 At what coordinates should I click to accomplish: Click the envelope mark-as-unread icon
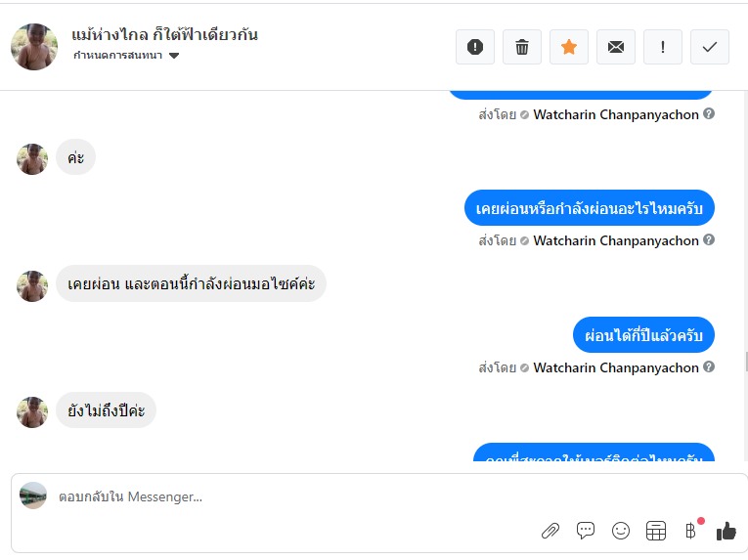click(x=616, y=47)
